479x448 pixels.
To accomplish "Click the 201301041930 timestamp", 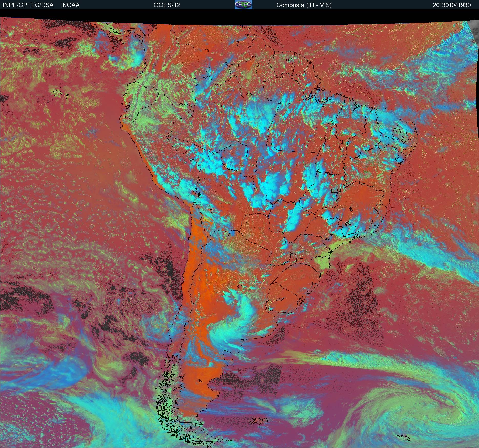I will pos(452,5).
